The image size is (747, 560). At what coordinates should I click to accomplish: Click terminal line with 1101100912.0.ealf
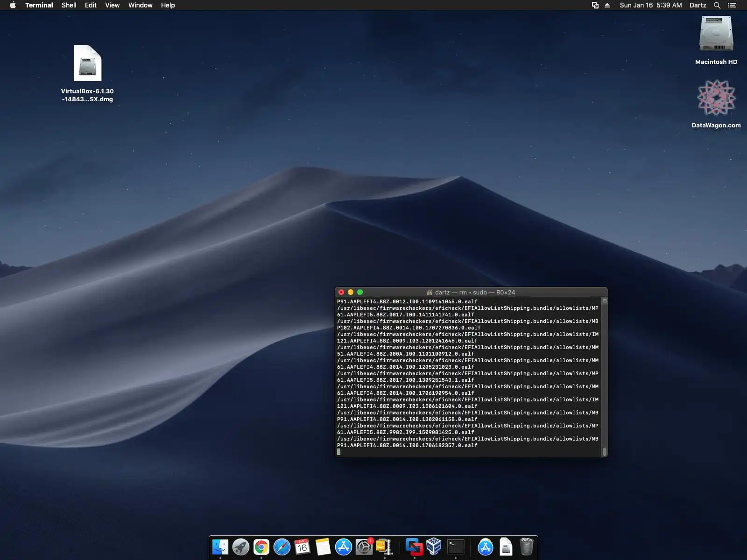click(x=405, y=354)
